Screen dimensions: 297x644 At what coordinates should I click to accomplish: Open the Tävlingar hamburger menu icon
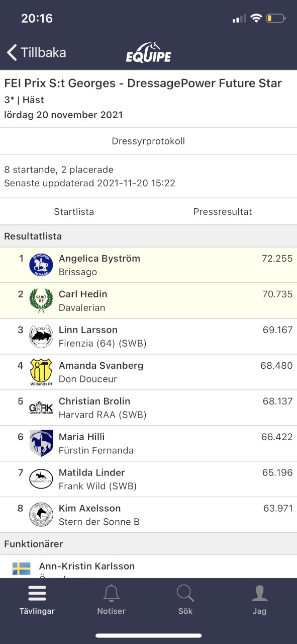click(x=37, y=594)
